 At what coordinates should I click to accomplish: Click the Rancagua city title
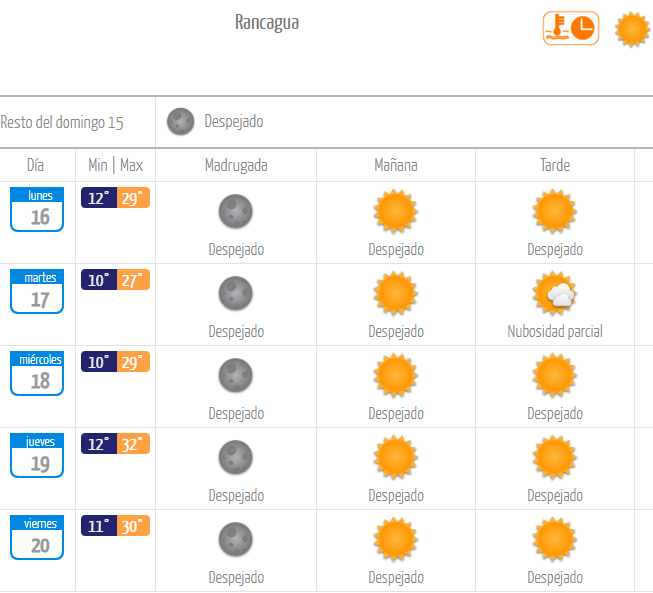(x=267, y=22)
